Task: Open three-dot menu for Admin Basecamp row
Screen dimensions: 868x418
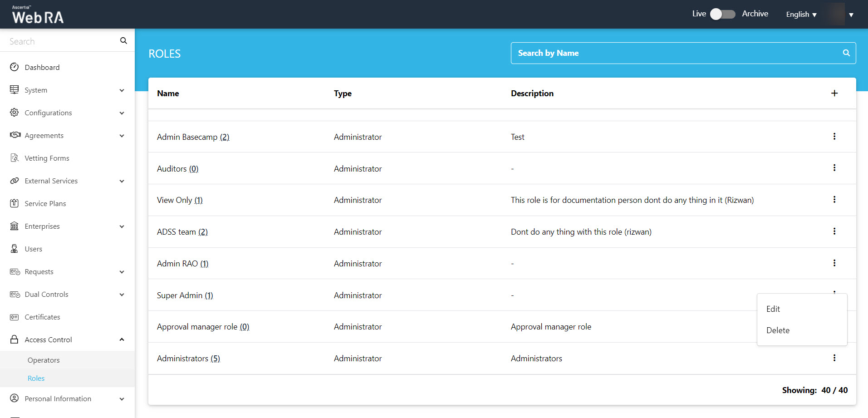Action: [834, 137]
